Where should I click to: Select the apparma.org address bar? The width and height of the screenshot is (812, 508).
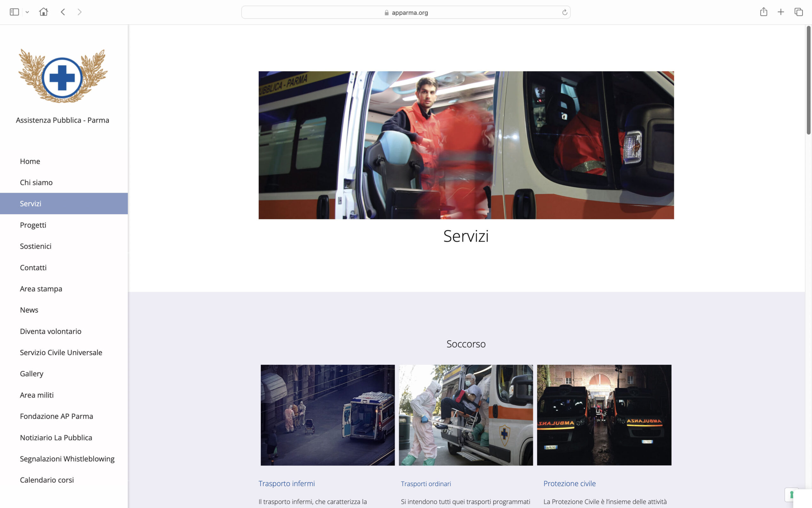pyautogui.click(x=406, y=12)
